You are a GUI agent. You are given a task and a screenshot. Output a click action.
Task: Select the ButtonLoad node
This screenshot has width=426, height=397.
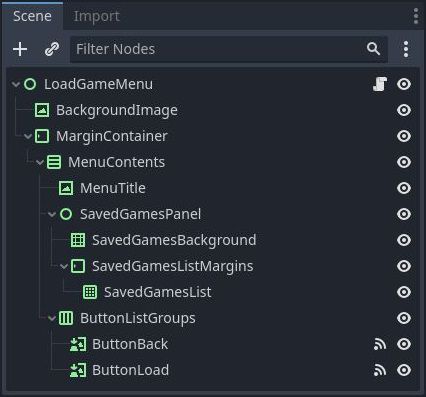tap(130, 370)
